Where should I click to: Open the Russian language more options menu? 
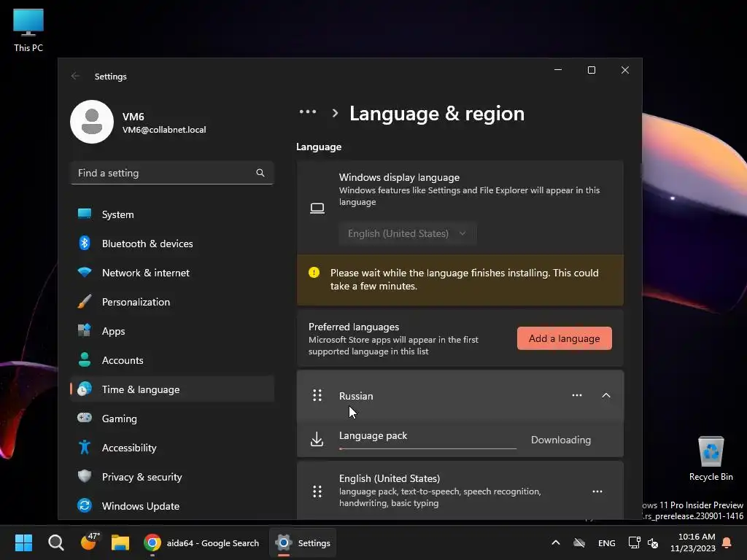(x=577, y=395)
